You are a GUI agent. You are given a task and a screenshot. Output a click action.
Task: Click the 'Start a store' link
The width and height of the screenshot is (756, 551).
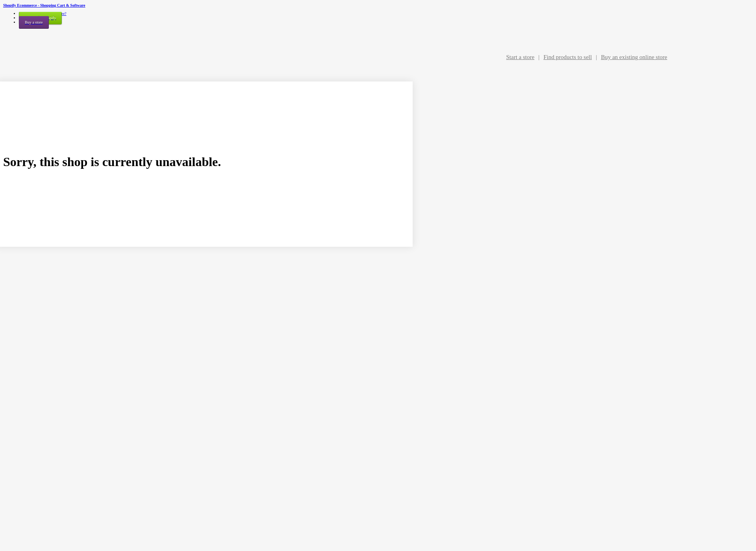[519, 56]
